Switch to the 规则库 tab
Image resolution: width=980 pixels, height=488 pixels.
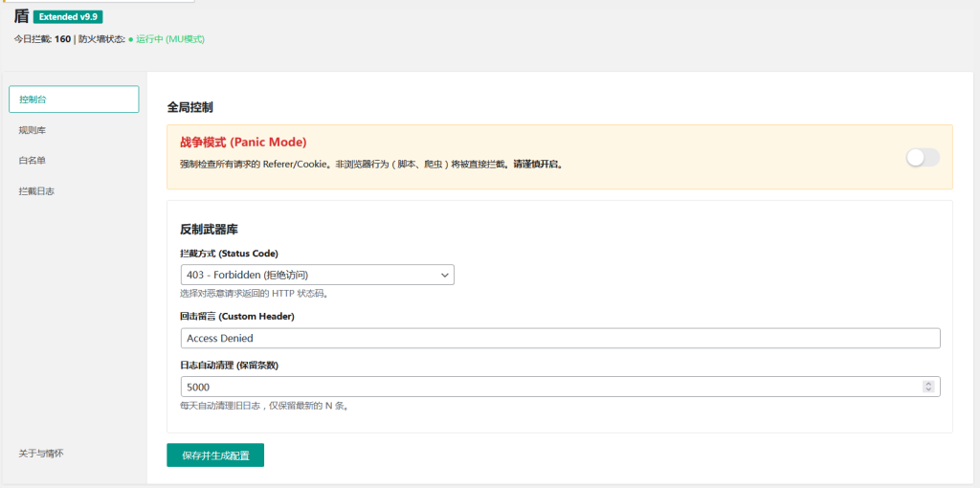(x=33, y=129)
